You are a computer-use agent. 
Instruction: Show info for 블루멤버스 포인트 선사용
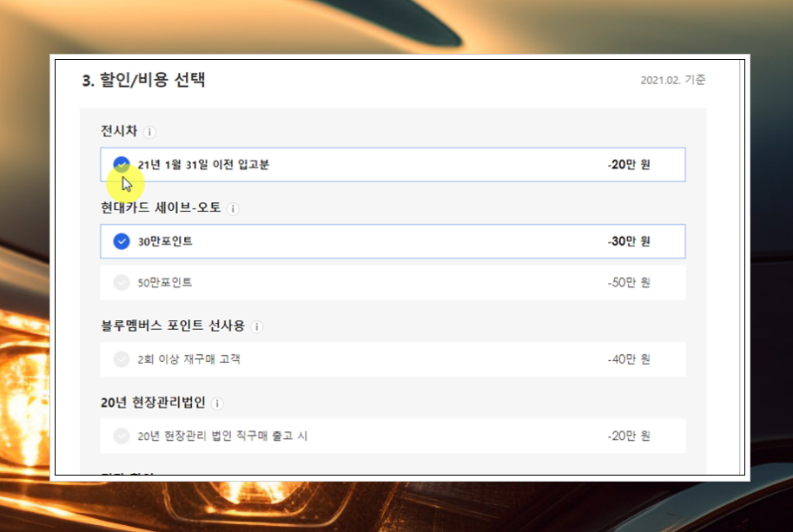point(257,327)
